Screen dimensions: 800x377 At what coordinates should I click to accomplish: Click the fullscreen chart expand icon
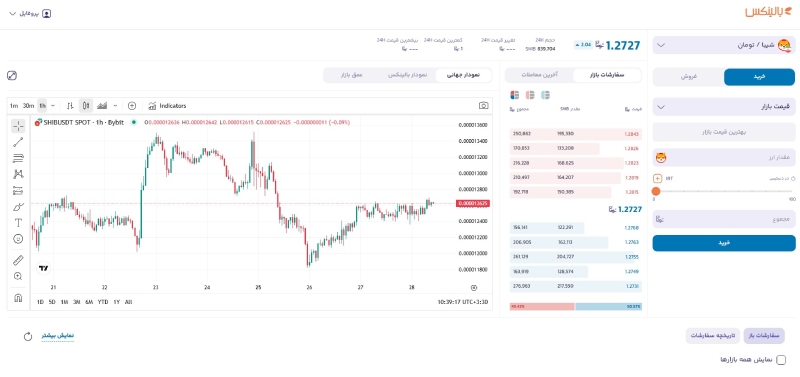click(x=12, y=76)
